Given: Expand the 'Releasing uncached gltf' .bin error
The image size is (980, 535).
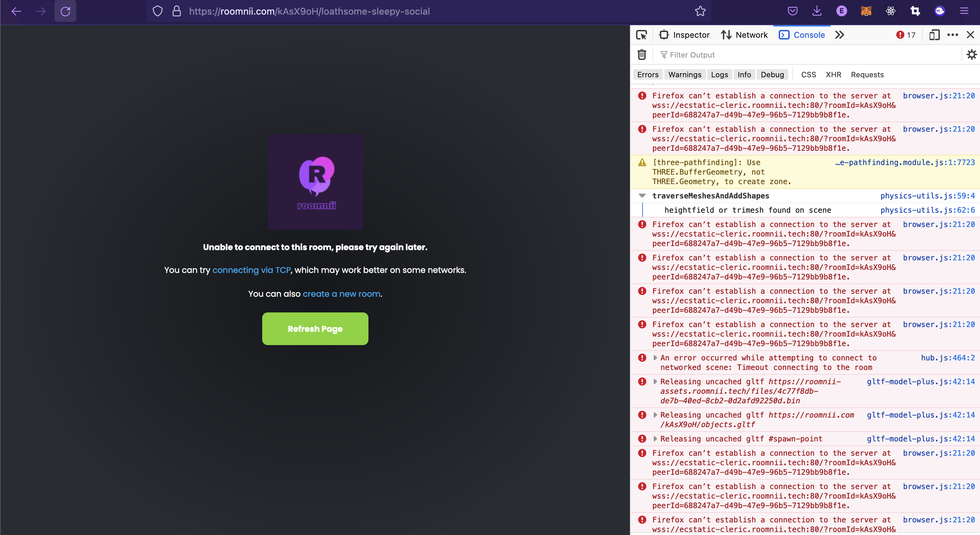Looking at the screenshot, I should (655, 382).
